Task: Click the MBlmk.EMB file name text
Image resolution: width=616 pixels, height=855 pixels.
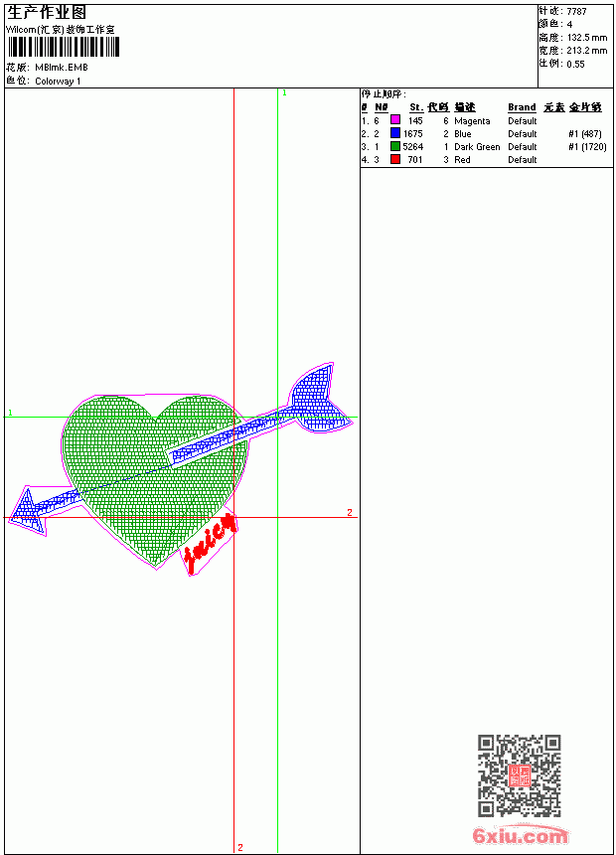Action: 62,68
